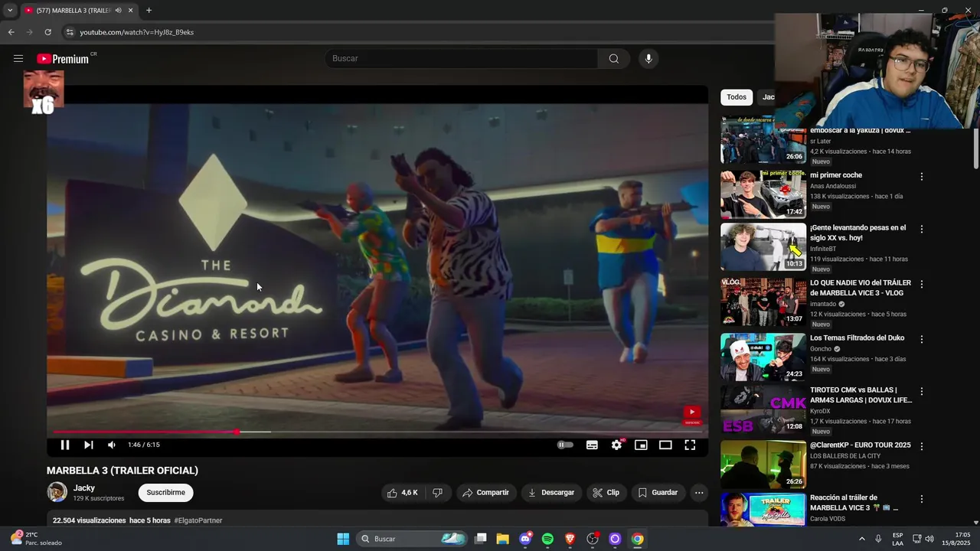980x551 pixels.
Task: Mute tab via speaker icon on tab
Action: [118, 11]
